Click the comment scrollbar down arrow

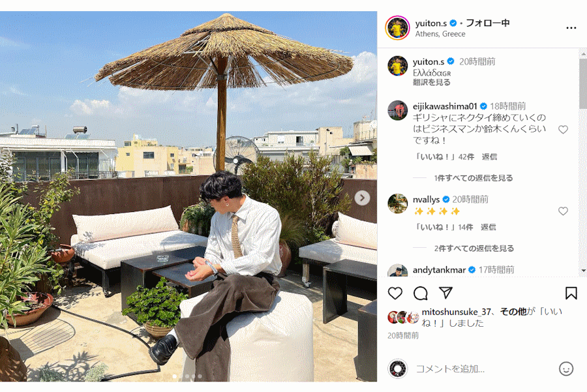pos(583,270)
